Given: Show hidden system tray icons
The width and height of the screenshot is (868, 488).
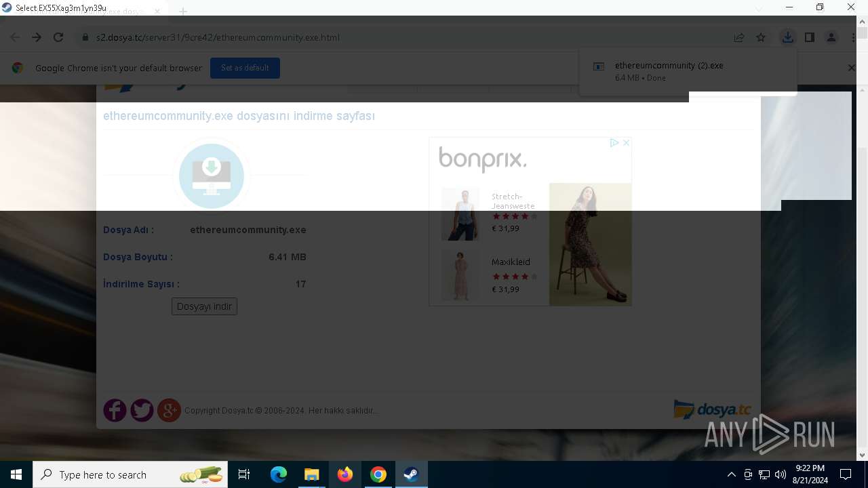Looking at the screenshot, I should pyautogui.click(x=731, y=474).
